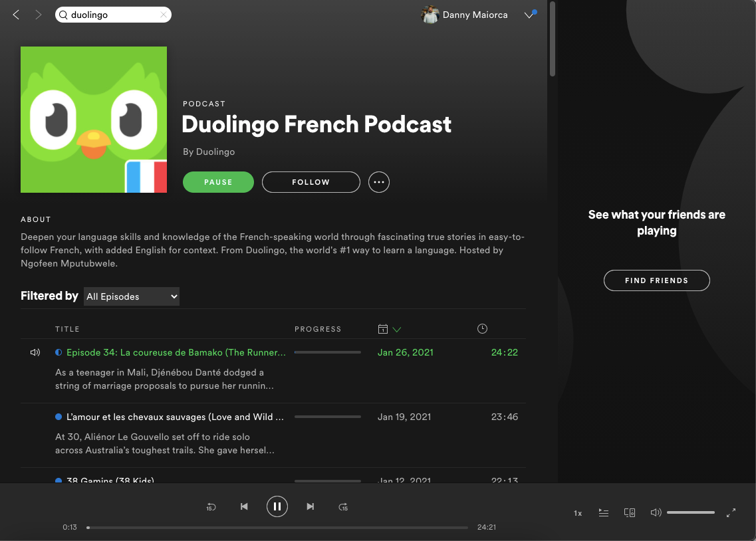The height and width of the screenshot is (541, 756).
Task: Toggle the date sort order chevron
Action: click(398, 328)
